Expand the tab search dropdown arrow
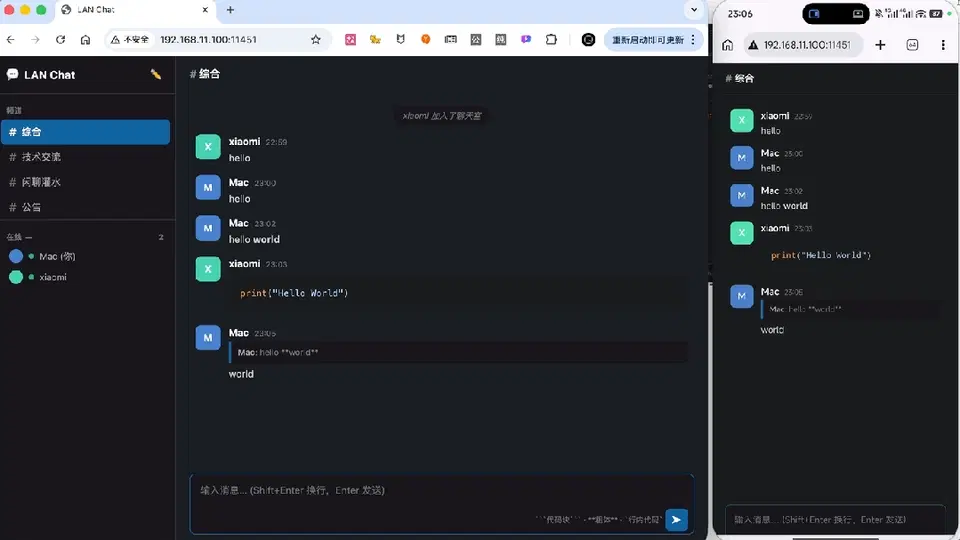960x540 pixels. coord(694,10)
